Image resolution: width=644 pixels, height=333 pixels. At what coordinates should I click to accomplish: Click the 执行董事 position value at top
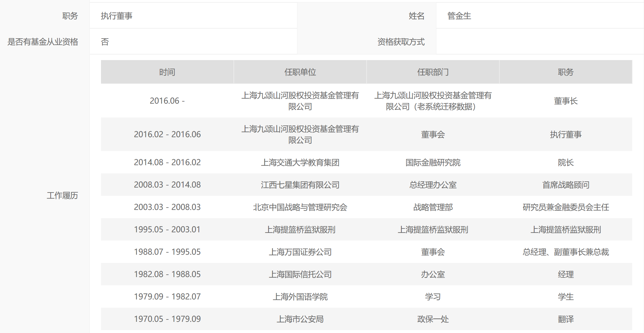pos(117,16)
